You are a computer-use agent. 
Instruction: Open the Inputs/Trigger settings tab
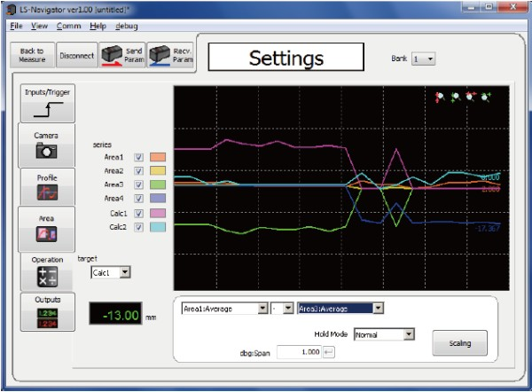[x=48, y=104]
